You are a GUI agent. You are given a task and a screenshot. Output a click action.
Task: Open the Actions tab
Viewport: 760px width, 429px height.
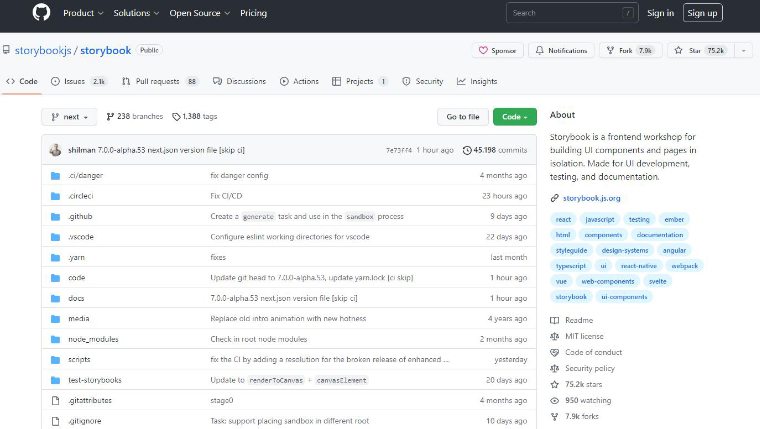[x=299, y=81]
